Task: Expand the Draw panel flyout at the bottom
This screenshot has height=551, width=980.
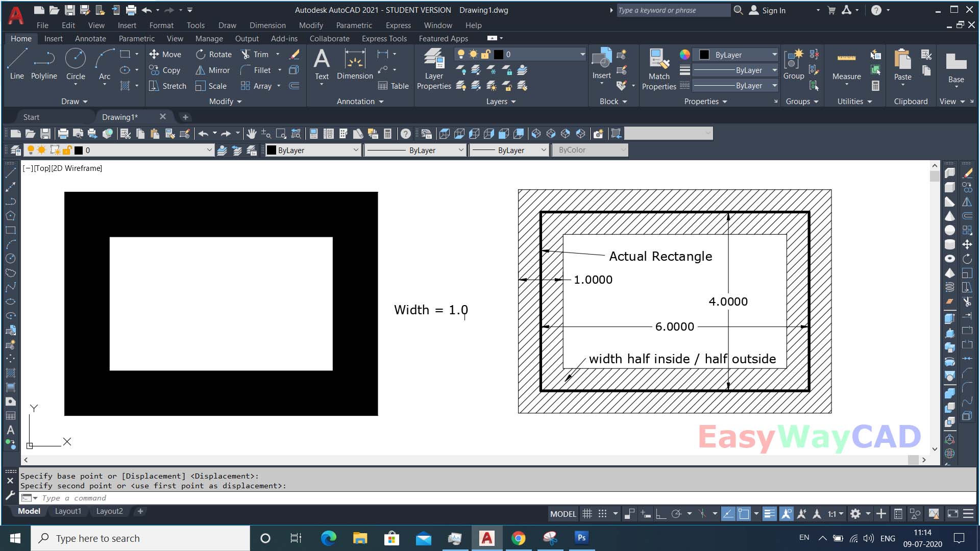Action: 73,101
